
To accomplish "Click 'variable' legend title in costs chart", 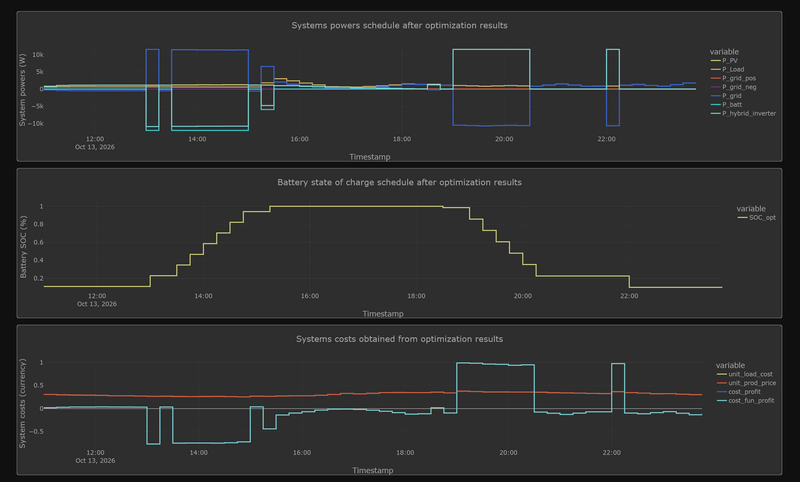I will [730, 365].
